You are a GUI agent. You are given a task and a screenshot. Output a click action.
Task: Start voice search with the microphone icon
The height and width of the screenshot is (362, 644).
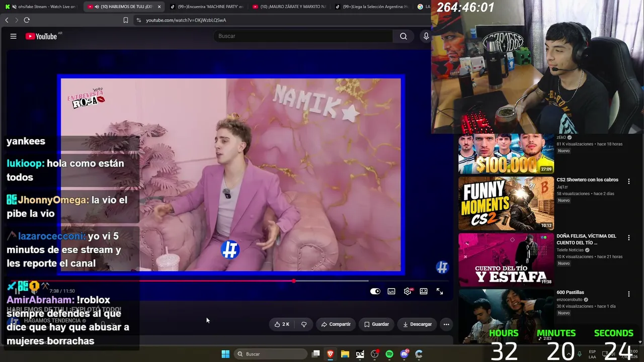426,36
